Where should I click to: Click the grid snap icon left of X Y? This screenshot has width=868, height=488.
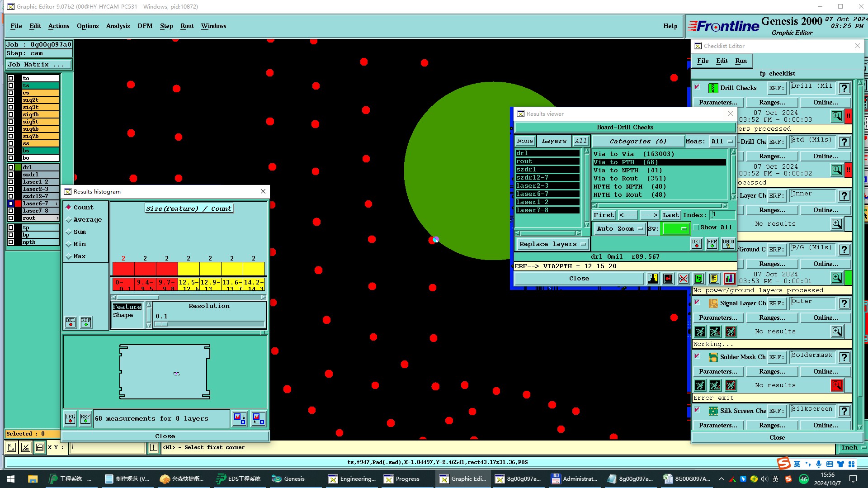(40, 448)
